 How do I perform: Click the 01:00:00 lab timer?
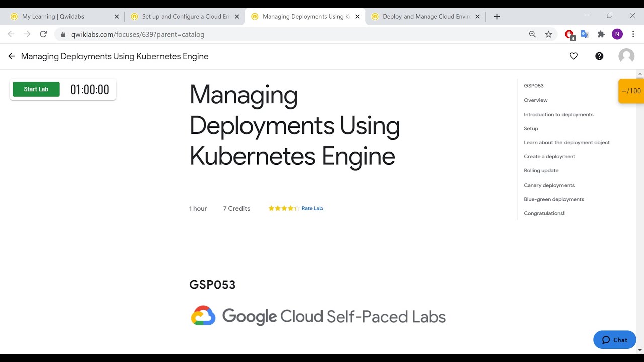point(90,89)
